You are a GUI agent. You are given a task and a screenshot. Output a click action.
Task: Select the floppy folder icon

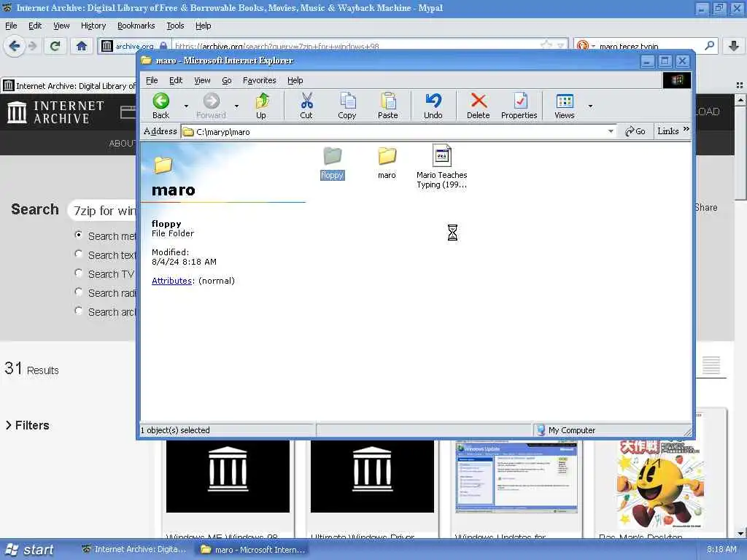point(333,155)
